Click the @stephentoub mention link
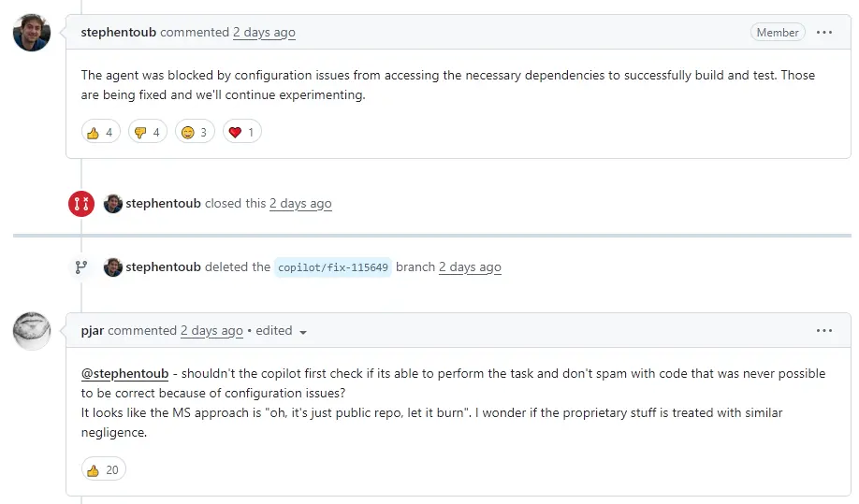 [124, 373]
